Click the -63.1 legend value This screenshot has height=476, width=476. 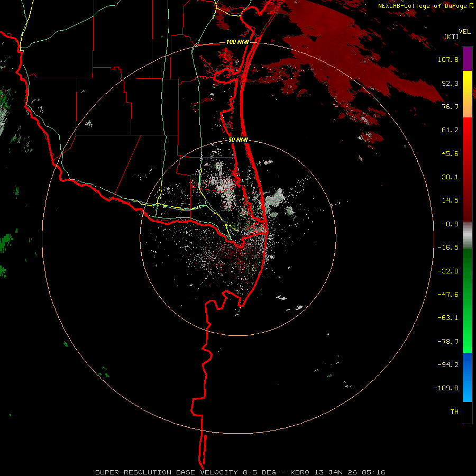pyautogui.click(x=448, y=318)
